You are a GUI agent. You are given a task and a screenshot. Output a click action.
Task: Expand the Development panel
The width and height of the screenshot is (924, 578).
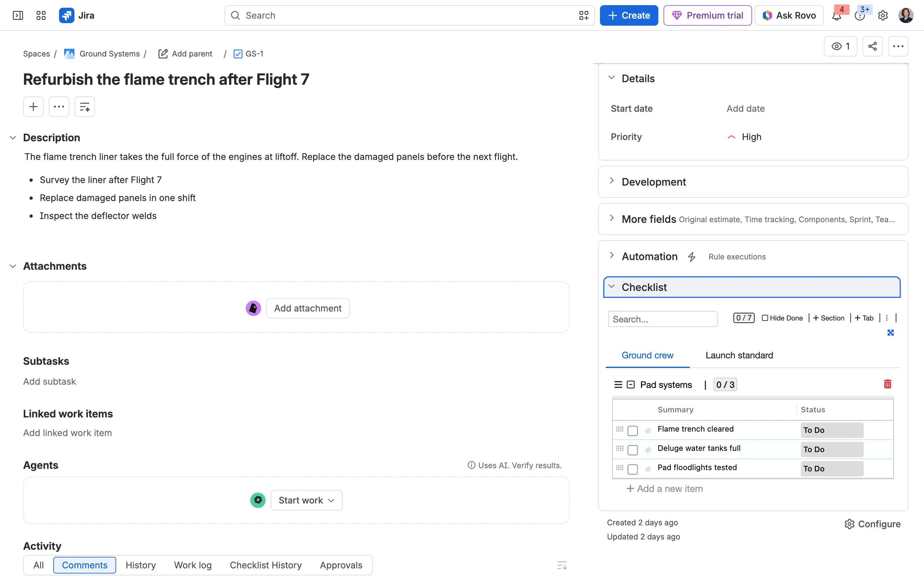pyautogui.click(x=612, y=181)
